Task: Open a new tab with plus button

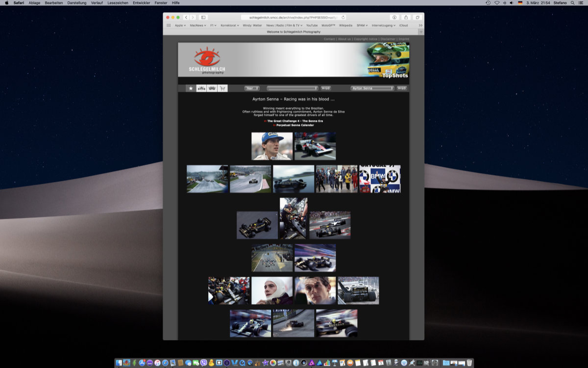Action: pos(420,32)
